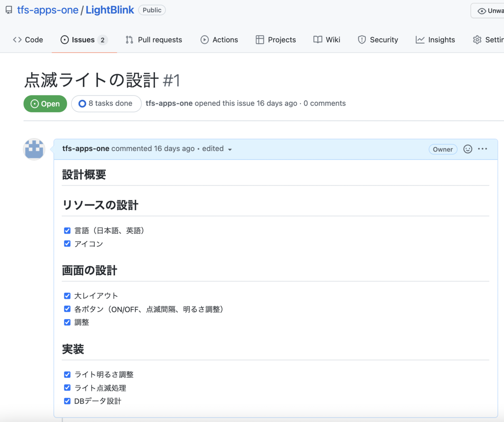504x422 pixels.
Task: Click the リソースの設計 heading
Action: pyautogui.click(x=100, y=205)
